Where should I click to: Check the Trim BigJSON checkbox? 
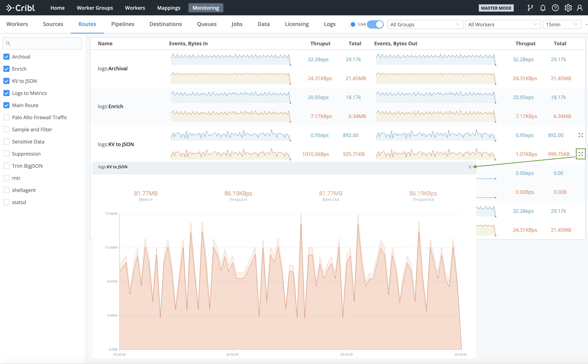click(x=6, y=166)
